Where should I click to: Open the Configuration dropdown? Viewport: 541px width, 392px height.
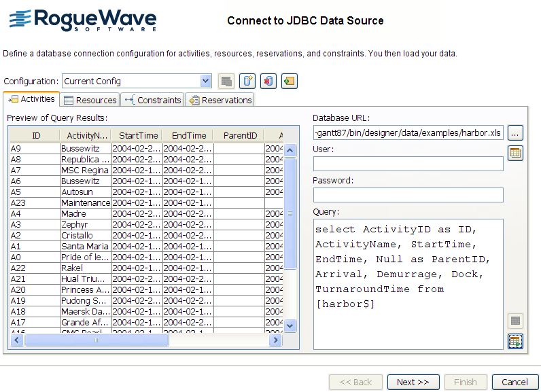click(206, 82)
